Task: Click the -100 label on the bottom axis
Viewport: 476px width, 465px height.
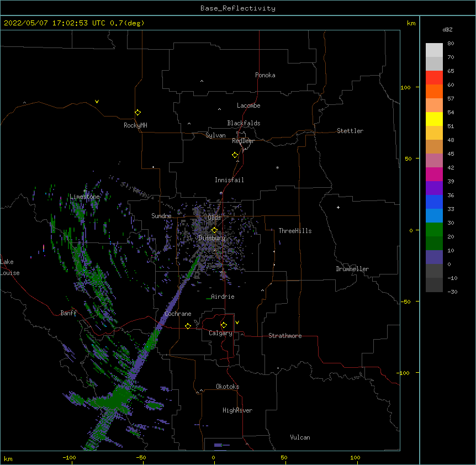Action: (x=69, y=457)
